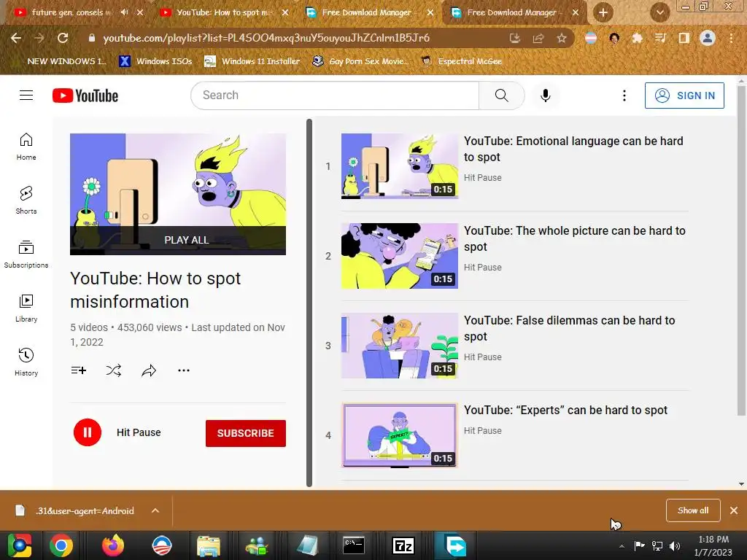Image resolution: width=747 pixels, height=560 pixels.
Task: Open History in sidebar
Action: (x=26, y=362)
